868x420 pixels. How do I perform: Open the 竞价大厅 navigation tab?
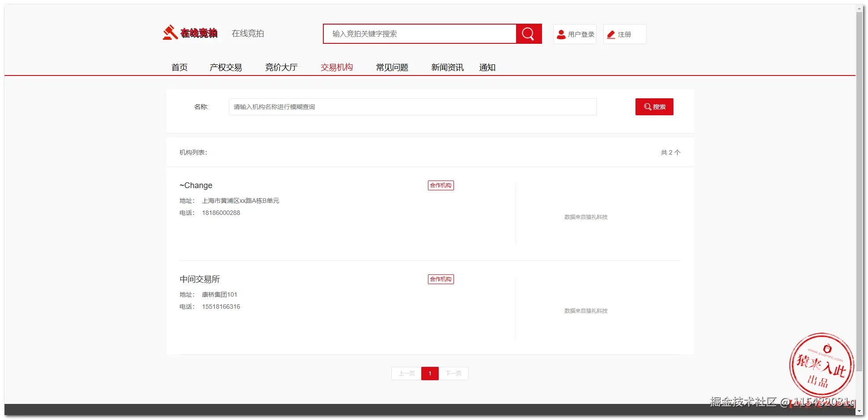coord(281,67)
